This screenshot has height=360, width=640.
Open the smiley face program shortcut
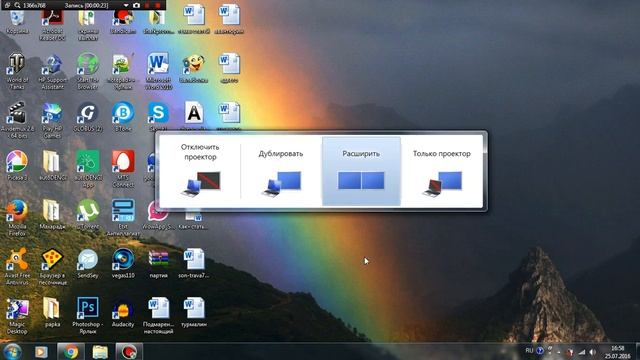[x=194, y=69]
